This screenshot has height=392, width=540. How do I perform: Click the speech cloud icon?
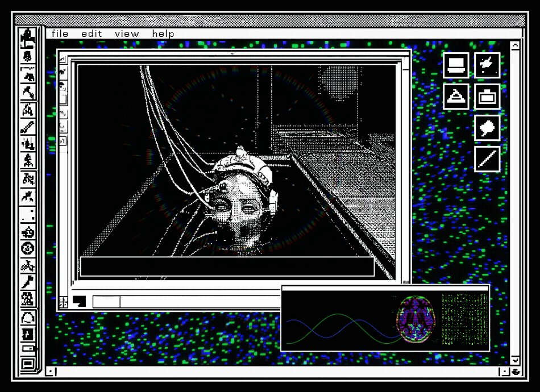(x=487, y=128)
